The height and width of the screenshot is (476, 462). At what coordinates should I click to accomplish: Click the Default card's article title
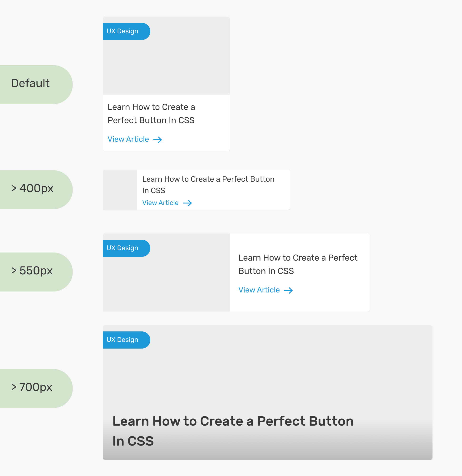point(151,114)
